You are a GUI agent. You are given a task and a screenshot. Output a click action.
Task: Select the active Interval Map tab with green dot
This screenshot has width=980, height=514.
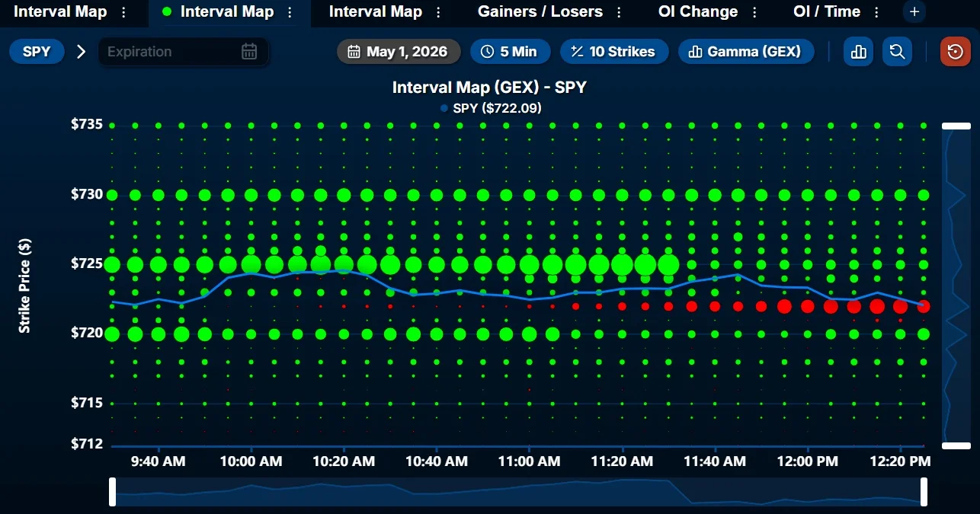pos(227,12)
